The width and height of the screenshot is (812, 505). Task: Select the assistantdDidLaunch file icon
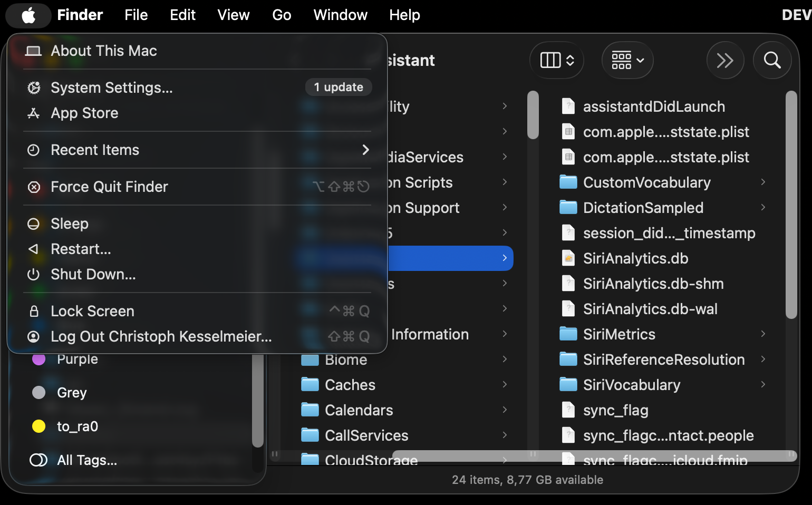pyautogui.click(x=568, y=106)
